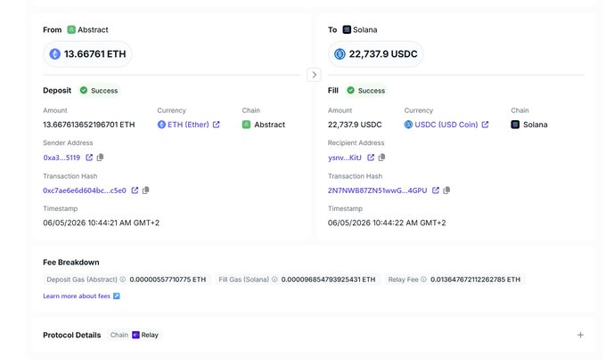Copy sender address 0xa3...5119
Screen dimensions: 606x364
tap(100, 158)
